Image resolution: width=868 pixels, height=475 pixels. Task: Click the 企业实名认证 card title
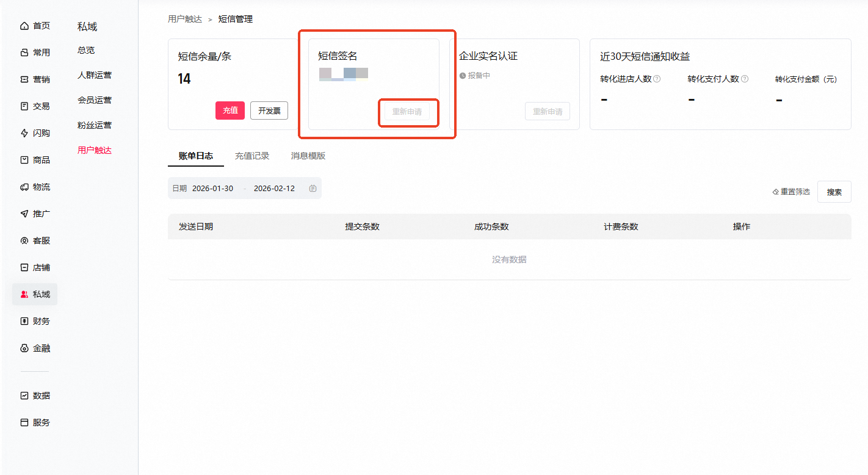tap(488, 56)
